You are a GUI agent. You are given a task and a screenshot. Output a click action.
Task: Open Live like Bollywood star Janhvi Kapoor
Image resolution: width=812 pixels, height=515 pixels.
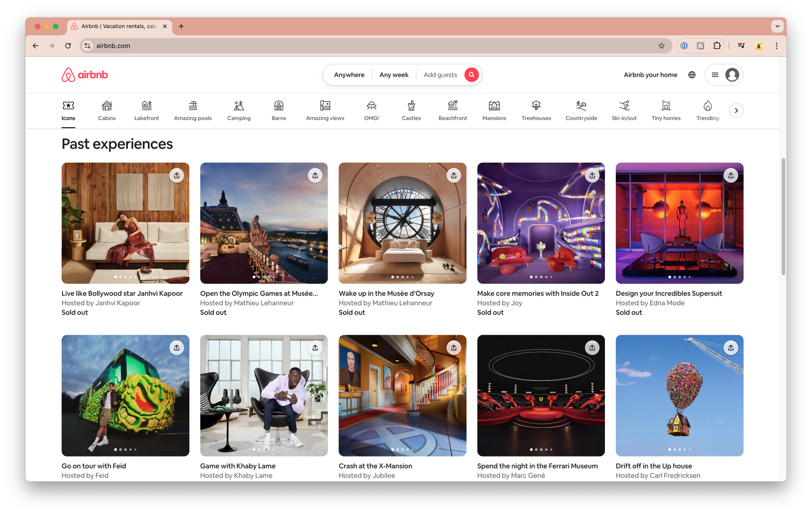point(122,294)
